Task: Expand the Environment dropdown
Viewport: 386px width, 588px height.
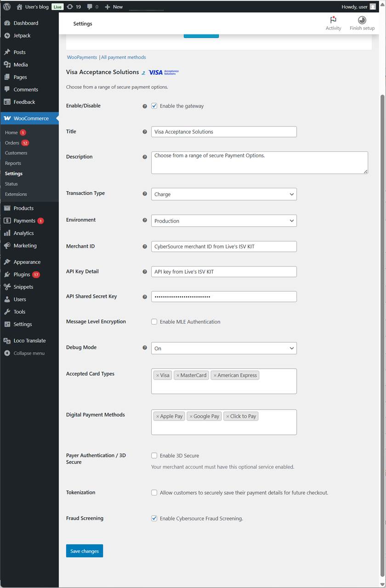Action: pyautogui.click(x=224, y=221)
